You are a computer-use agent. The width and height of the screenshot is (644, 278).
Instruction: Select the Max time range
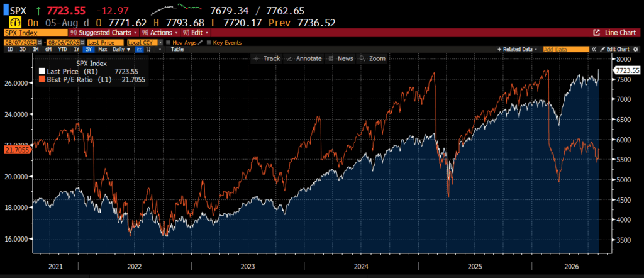(x=103, y=49)
